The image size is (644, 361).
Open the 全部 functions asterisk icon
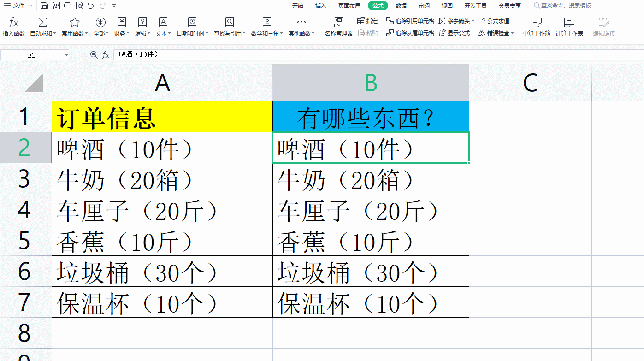point(100,22)
